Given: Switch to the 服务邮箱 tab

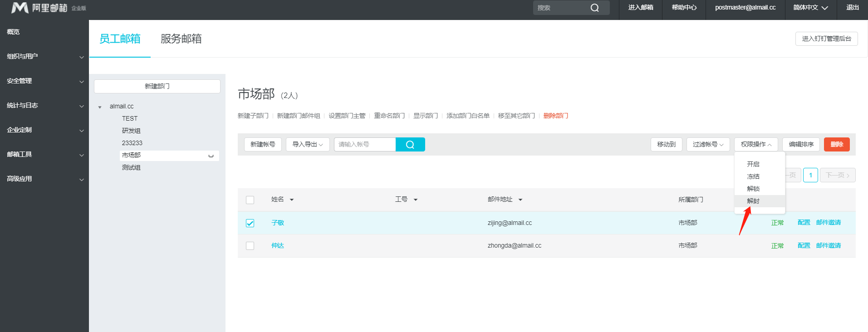Looking at the screenshot, I should tap(181, 39).
